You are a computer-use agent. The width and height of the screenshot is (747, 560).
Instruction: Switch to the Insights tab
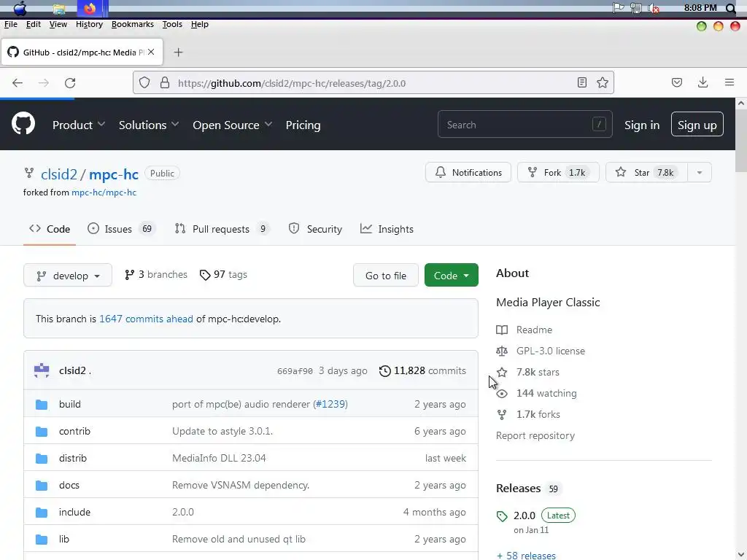pyautogui.click(x=387, y=229)
